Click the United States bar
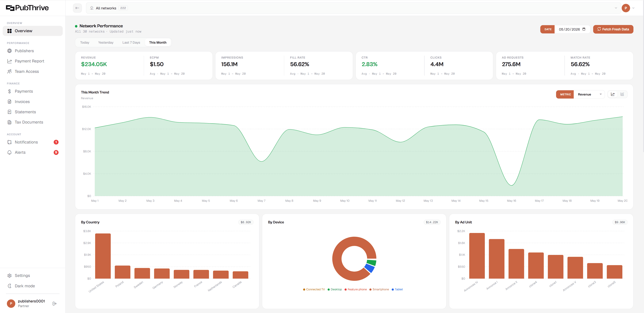Viewport: 644px width, 313px height. tap(103, 256)
